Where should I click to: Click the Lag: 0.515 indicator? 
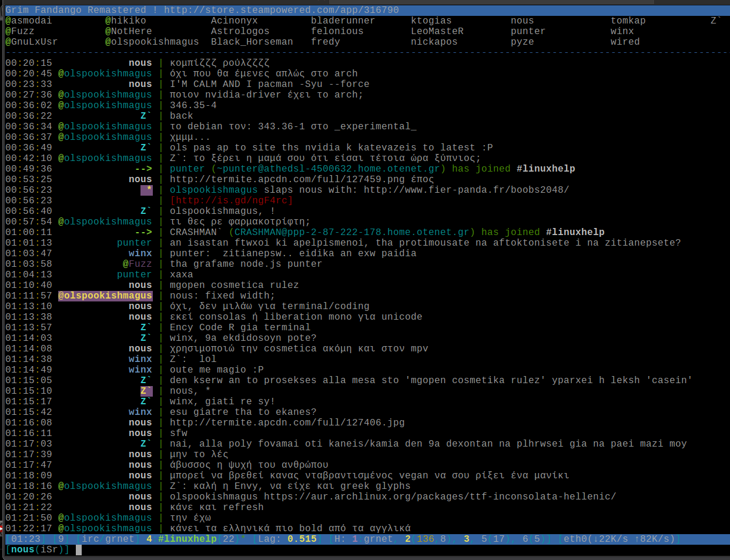[287, 539]
